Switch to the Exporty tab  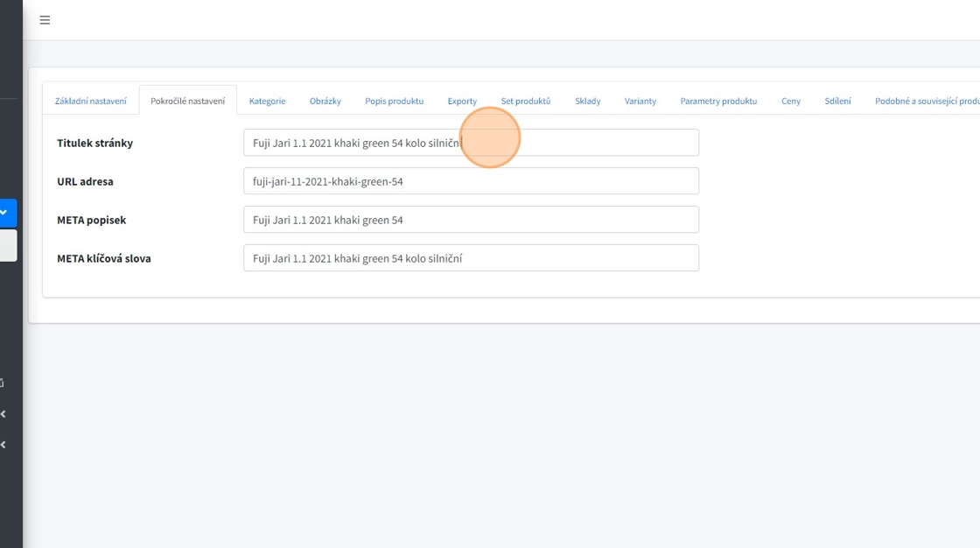point(462,101)
